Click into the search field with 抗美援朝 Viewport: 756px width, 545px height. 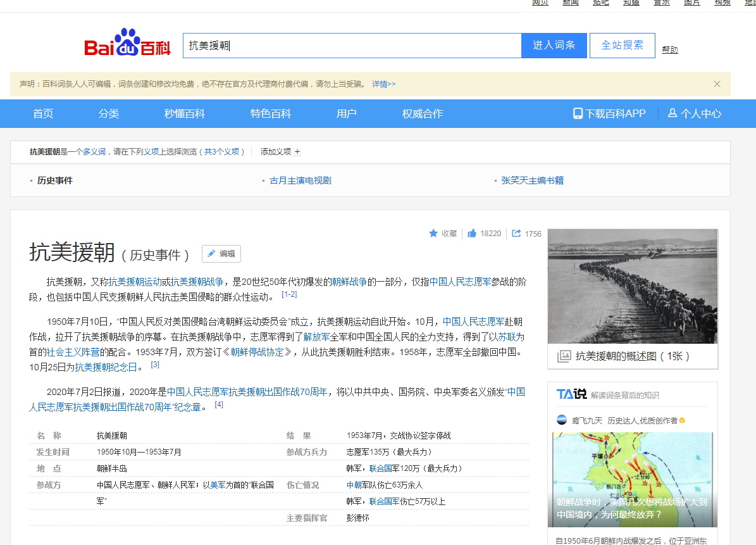352,46
